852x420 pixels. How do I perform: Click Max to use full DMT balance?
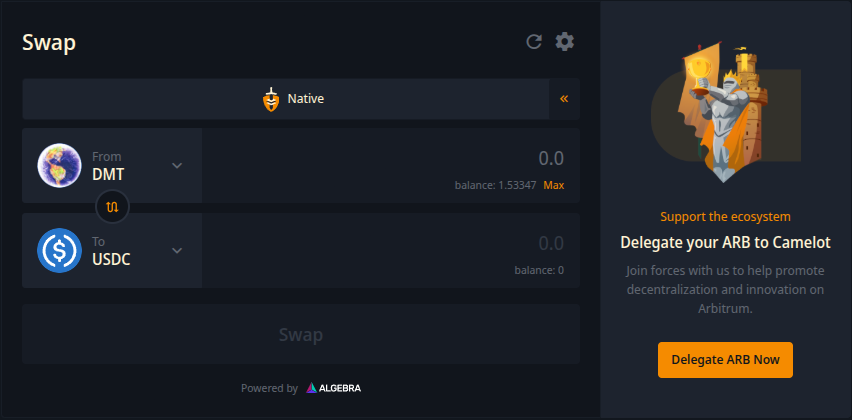click(x=554, y=185)
